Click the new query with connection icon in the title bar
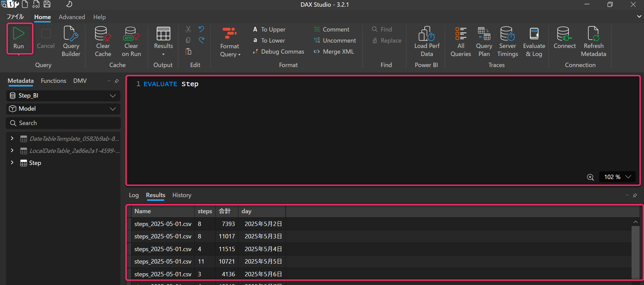The width and height of the screenshot is (644, 285). pos(36,4)
